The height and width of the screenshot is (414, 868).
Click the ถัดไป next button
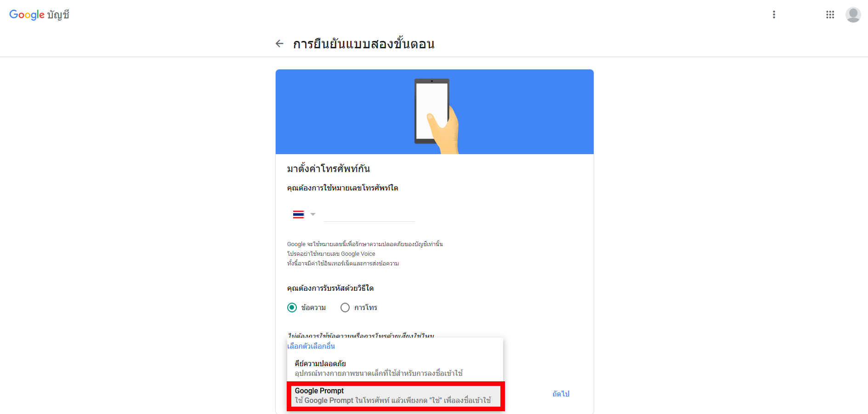tap(561, 394)
